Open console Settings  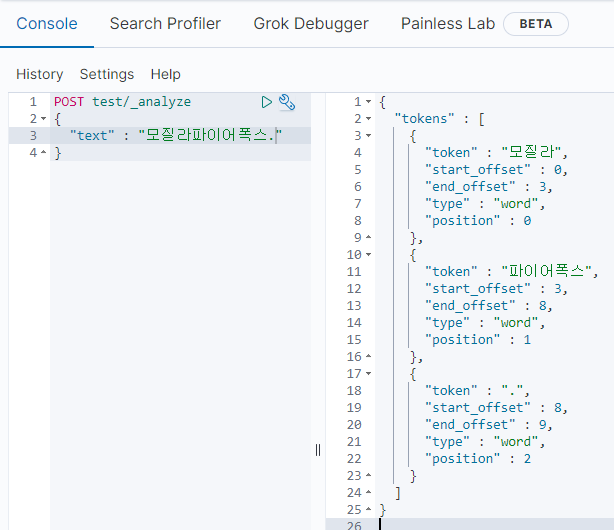[x=107, y=74]
